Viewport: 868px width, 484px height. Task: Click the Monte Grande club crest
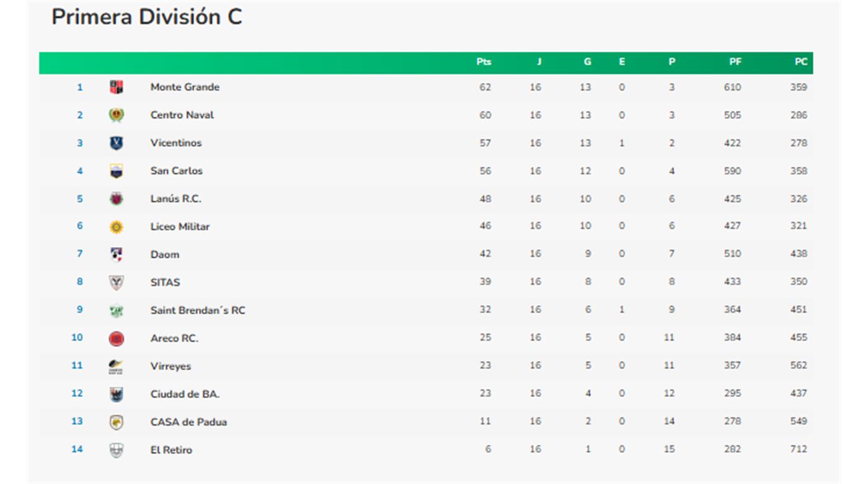(x=117, y=87)
